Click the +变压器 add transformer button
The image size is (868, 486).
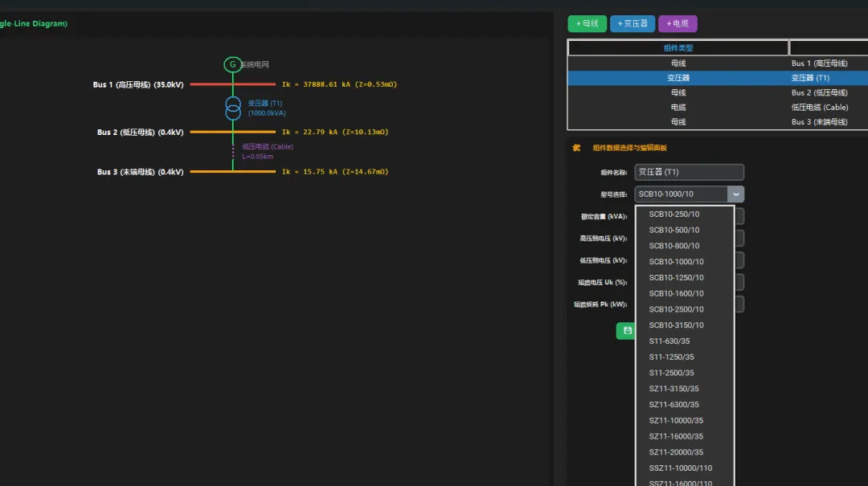pyautogui.click(x=633, y=24)
